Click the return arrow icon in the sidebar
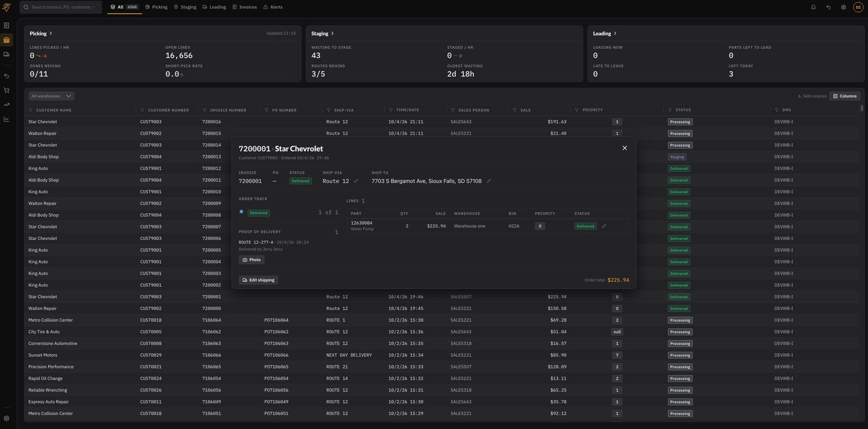The width and height of the screenshot is (868, 429). 7,76
